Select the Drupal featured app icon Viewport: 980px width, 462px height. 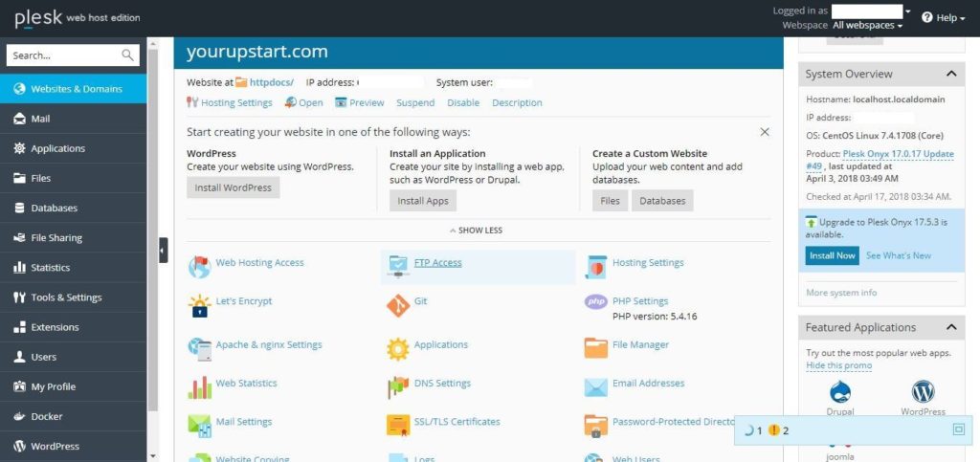(840, 392)
